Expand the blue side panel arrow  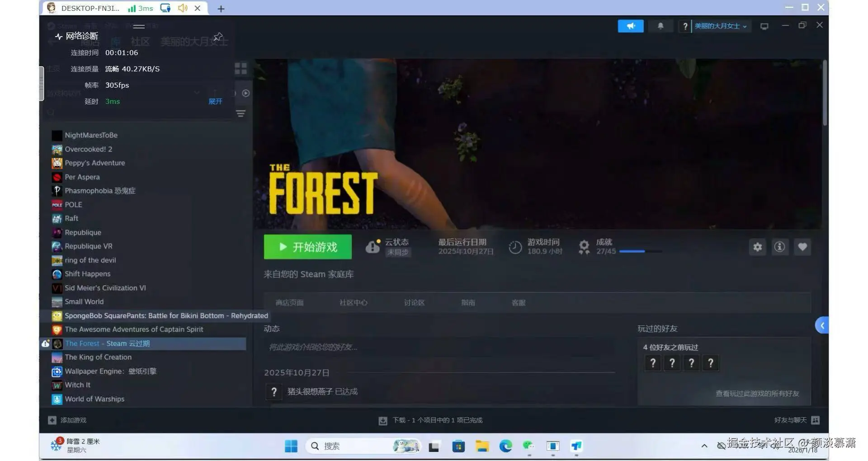pyautogui.click(x=822, y=325)
